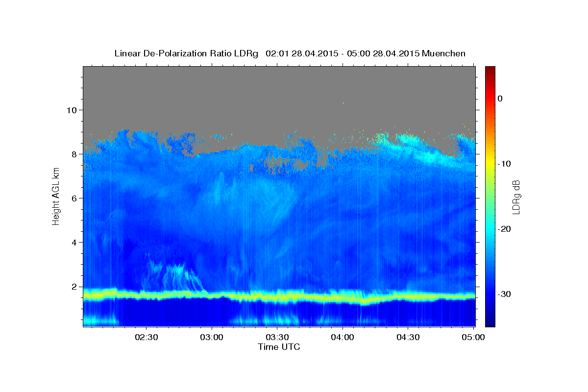Click the plot title 'Linear De-Polarization Ratio LDRg'
The width and height of the screenshot is (588, 392).
[x=186, y=53]
